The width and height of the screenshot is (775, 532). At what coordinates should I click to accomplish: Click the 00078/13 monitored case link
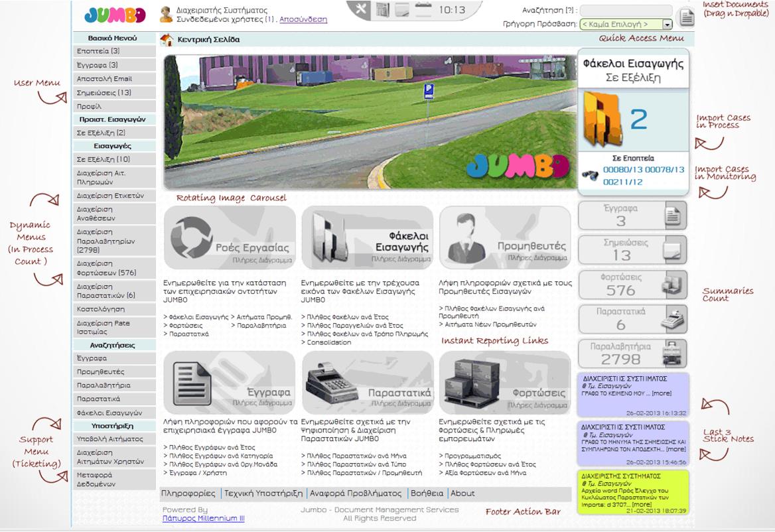coord(665,169)
